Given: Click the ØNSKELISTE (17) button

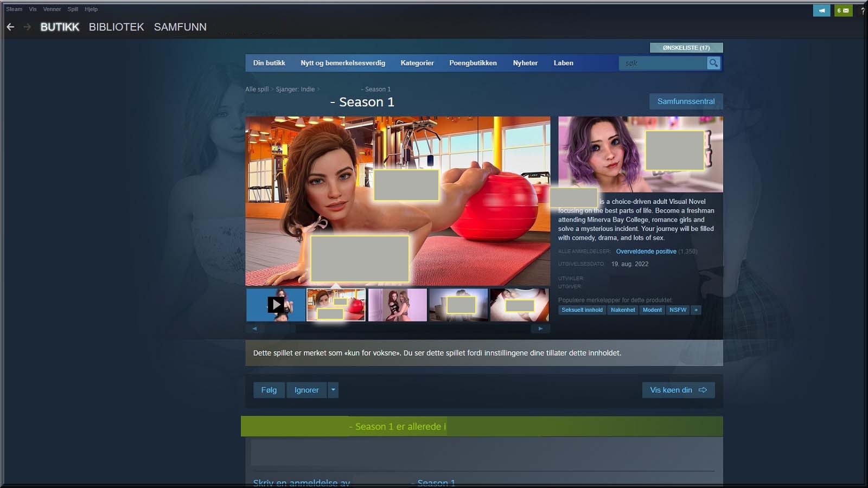Looking at the screenshot, I should [x=686, y=48].
